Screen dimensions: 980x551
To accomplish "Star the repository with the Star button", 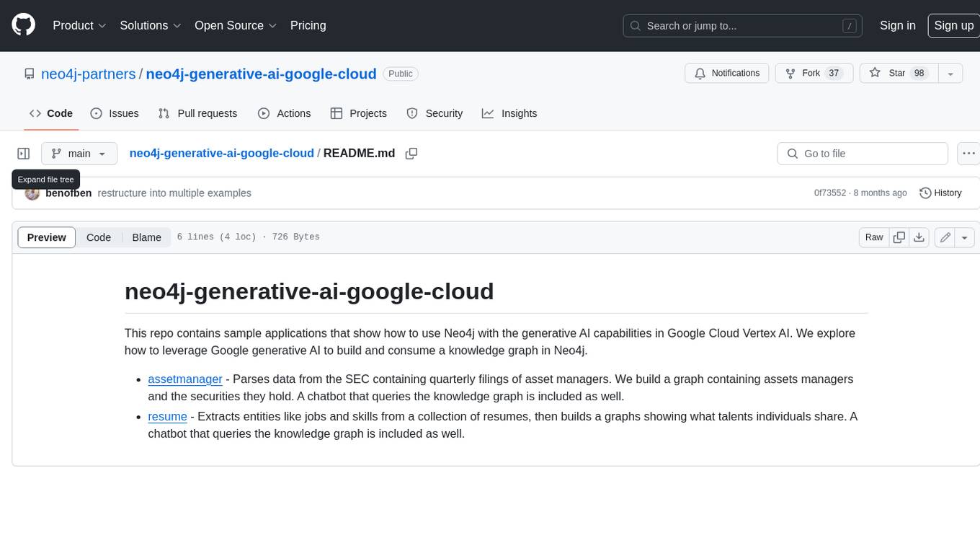I will point(899,74).
